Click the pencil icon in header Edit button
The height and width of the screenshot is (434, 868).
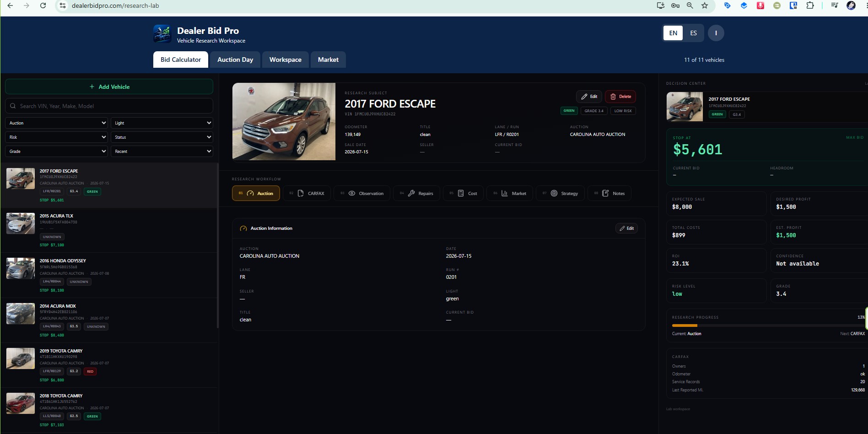point(584,97)
